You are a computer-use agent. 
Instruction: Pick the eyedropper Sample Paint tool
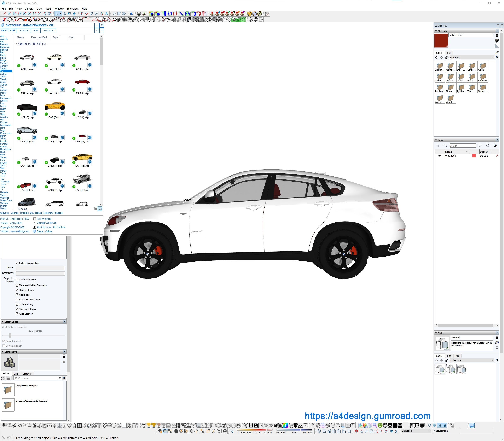(x=497, y=52)
